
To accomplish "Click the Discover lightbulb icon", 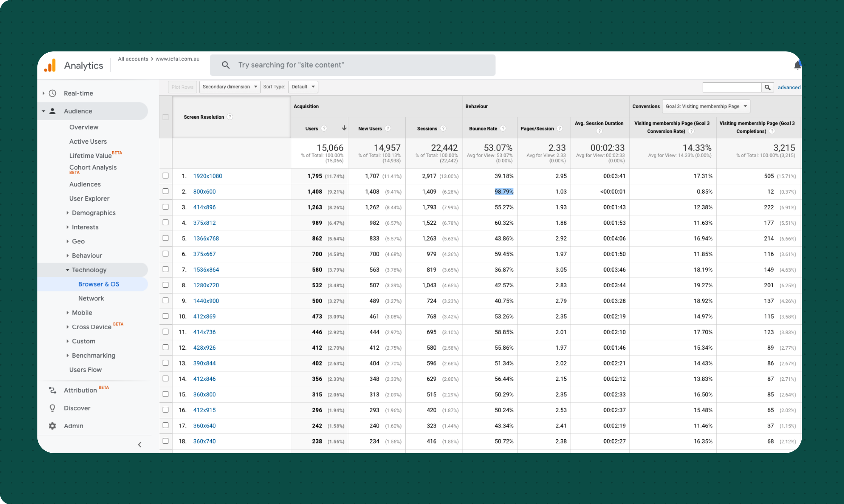I will [x=53, y=408].
